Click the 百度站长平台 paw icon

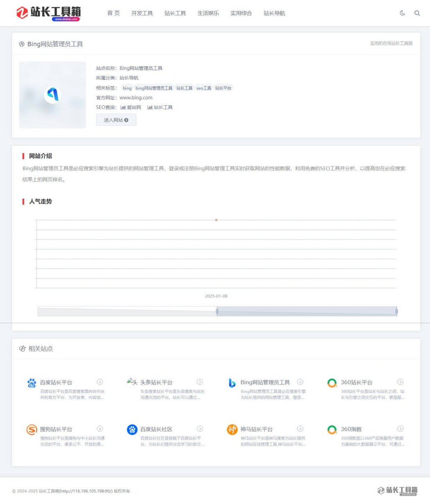tap(32, 383)
